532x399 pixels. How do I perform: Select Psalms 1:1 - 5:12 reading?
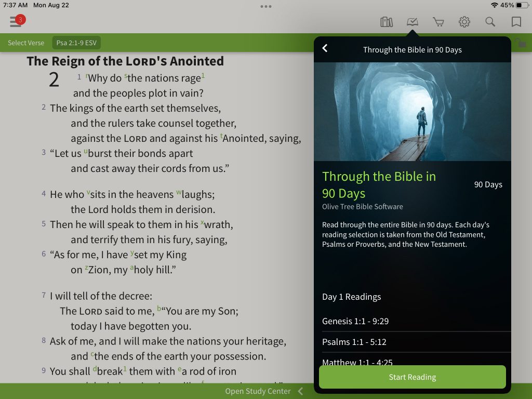(x=412, y=342)
